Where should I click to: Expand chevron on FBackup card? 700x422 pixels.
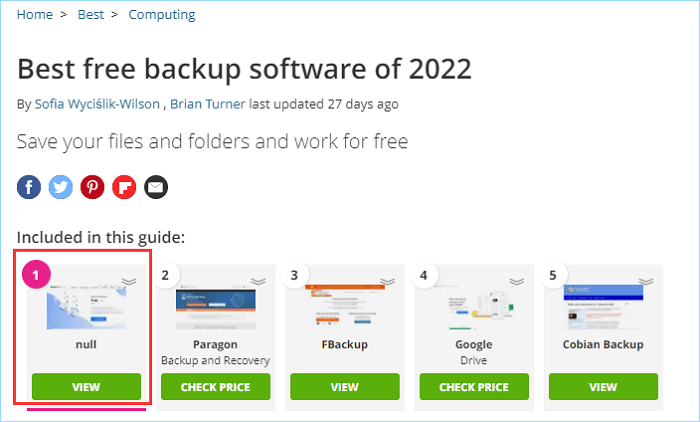click(387, 282)
